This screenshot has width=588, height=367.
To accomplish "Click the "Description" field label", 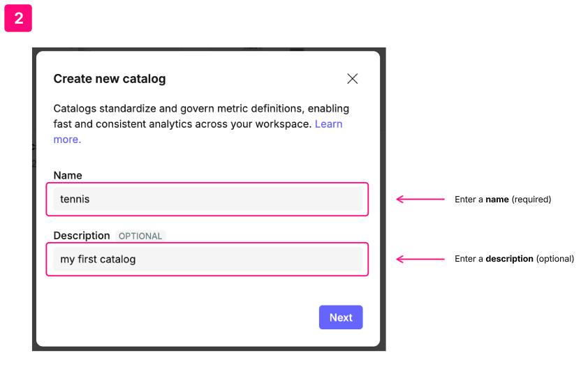I will pos(82,236).
